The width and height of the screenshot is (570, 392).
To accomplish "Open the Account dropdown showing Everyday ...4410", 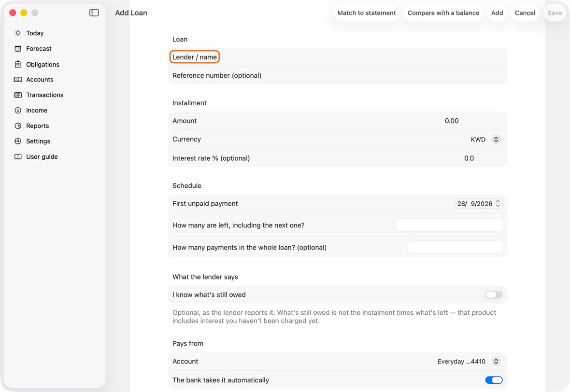I will pyautogui.click(x=469, y=362).
